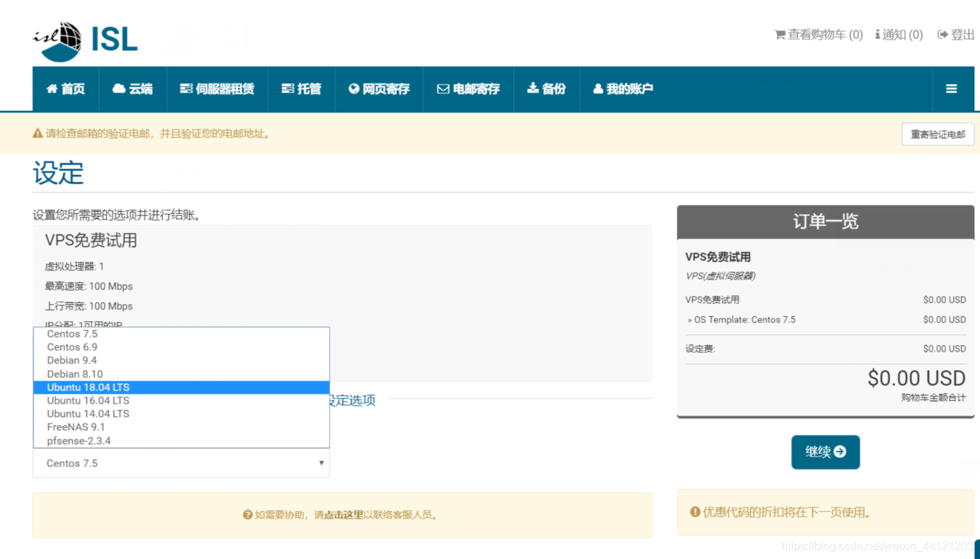Open the hamburger menu icon in navbar
This screenshot has height=559, width=980.
coord(951,89)
